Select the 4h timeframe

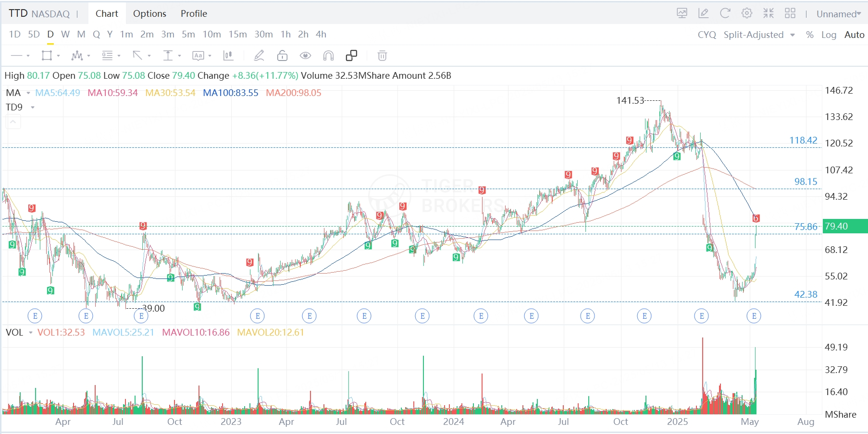(321, 34)
